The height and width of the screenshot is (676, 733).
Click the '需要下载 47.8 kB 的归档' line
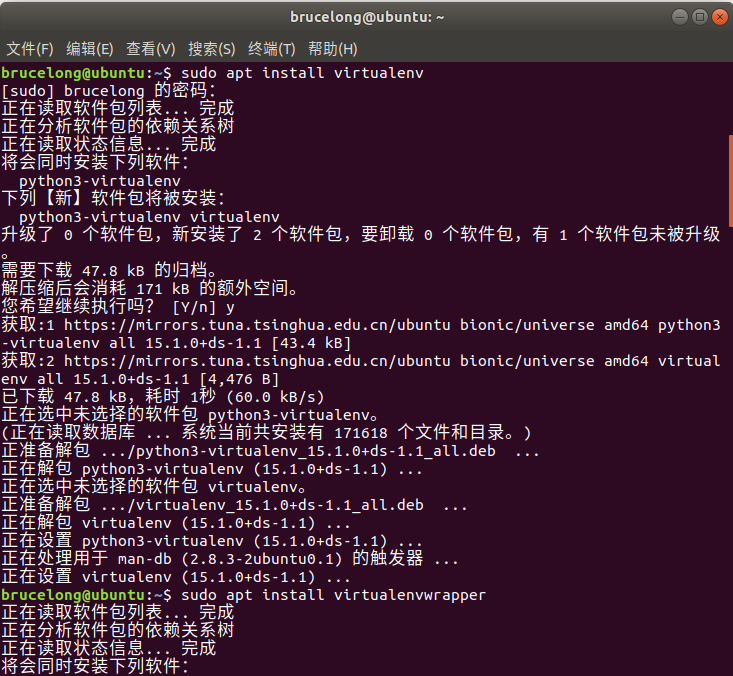(x=109, y=271)
